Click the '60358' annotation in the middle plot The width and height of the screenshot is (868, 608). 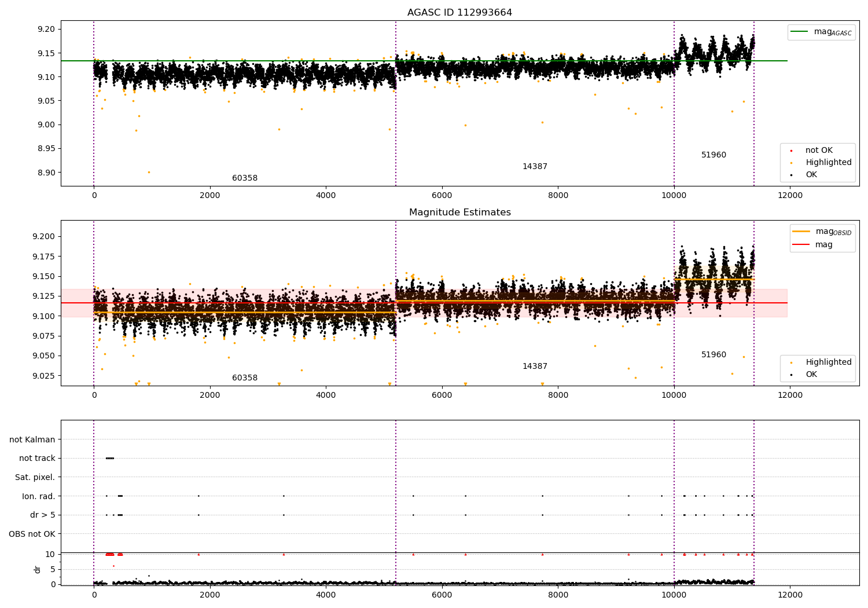pyautogui.click(x=245, y=378)
